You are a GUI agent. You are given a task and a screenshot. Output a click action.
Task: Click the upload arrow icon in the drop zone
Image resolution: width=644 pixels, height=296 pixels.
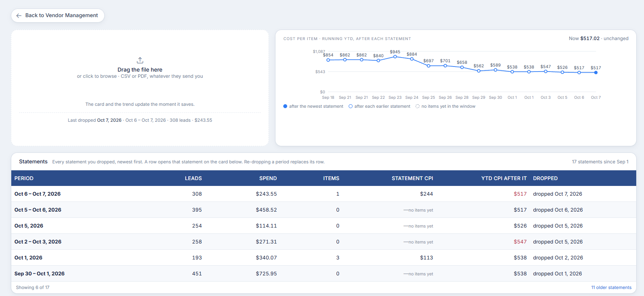click(x=140, y=60)
